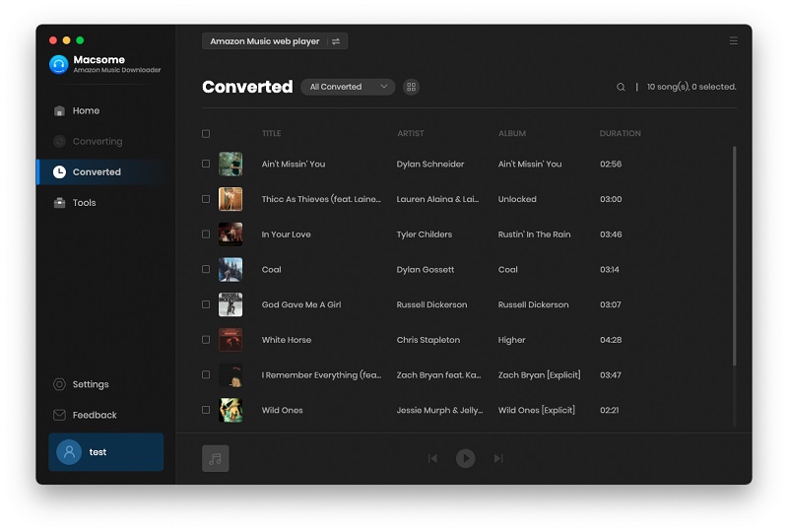Click the God Gave Me A Girl thumbnail
This screenshot has height=532, width=788.
click(x=230, y=304)
